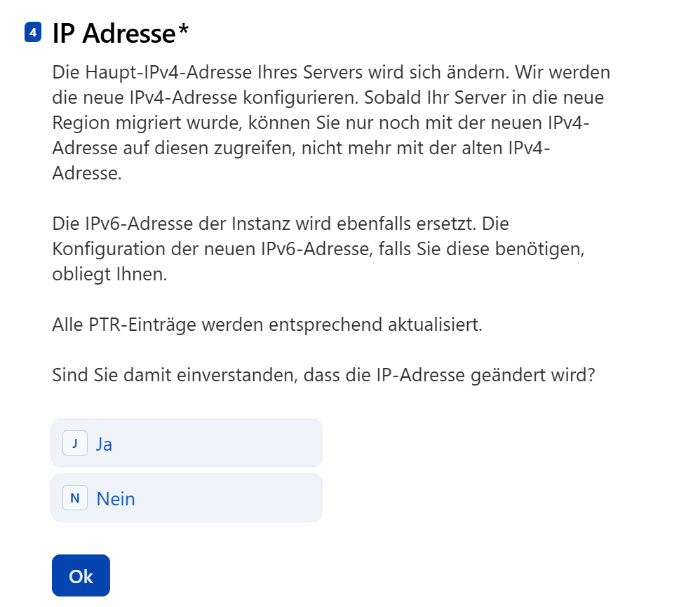Screen dimensions: 700x607
Task: Click the 'Ja' label text
Action: [104, 444]
